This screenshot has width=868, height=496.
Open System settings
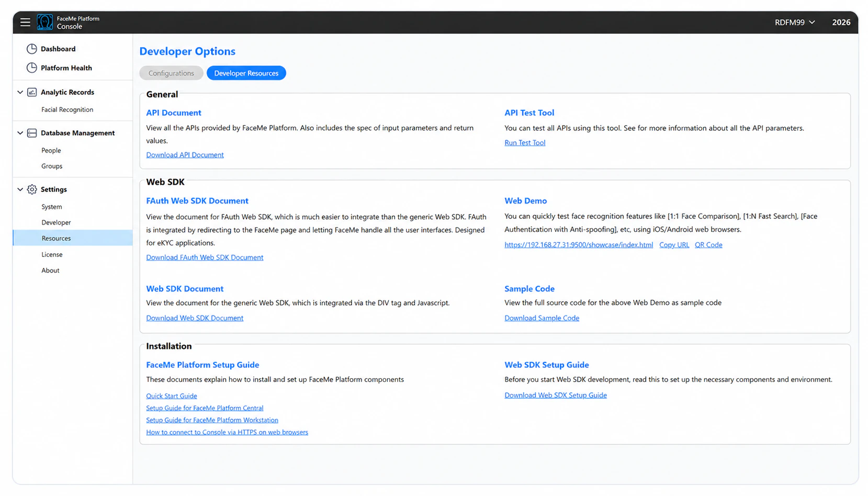pos(52,207)
